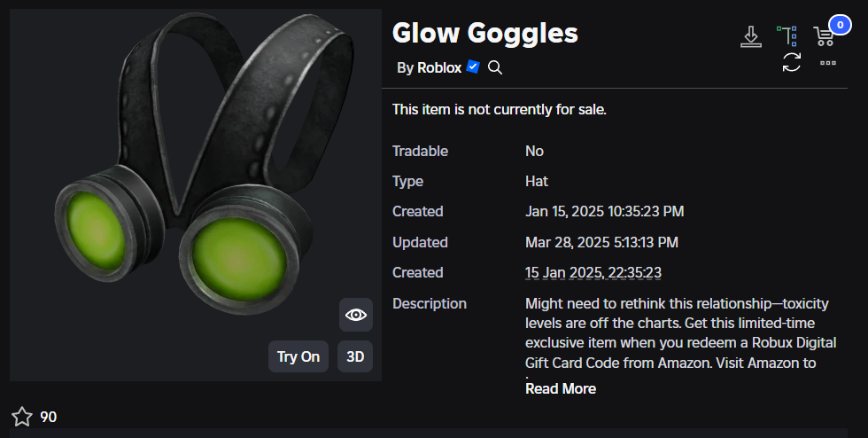Click the blue verified badge

pyautogui.click(x=473, y=67)
